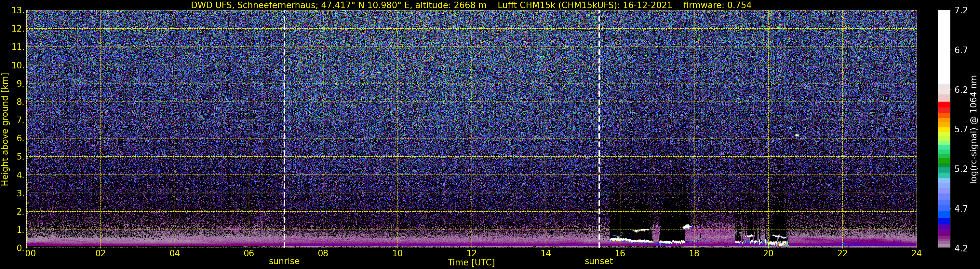Click the "3." height axis tick label
Screen dimensions: 980x269
[x=20, y=193]
